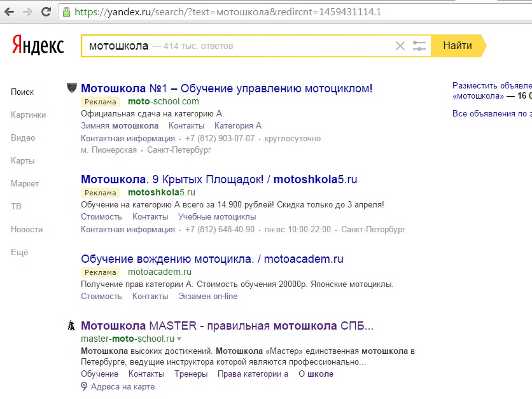Expand the master-moto-school.ru green dropdown arrow
Screen dimensions: 532x399
click(179, 339)
